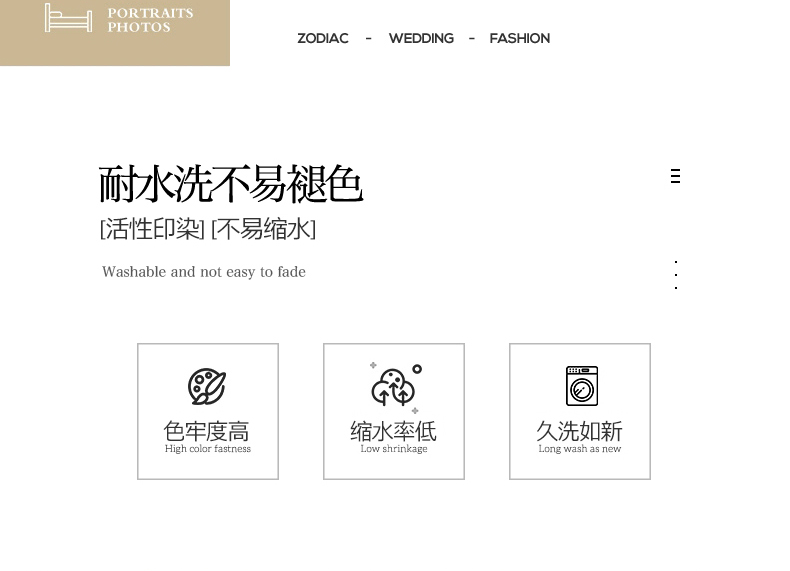Viewport: 790px width, 571px height.
Task: Select the 久洗如新 label
Action: point(579,431)
